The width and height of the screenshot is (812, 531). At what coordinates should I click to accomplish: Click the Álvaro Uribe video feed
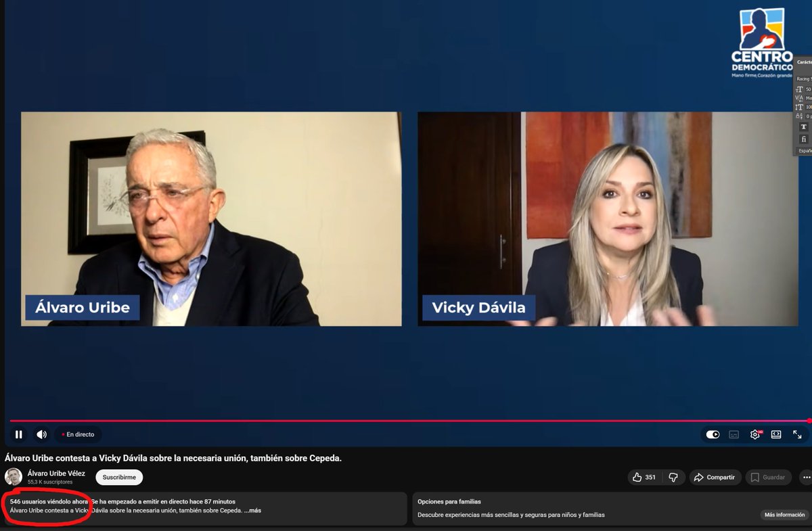[x=211, y=218]
